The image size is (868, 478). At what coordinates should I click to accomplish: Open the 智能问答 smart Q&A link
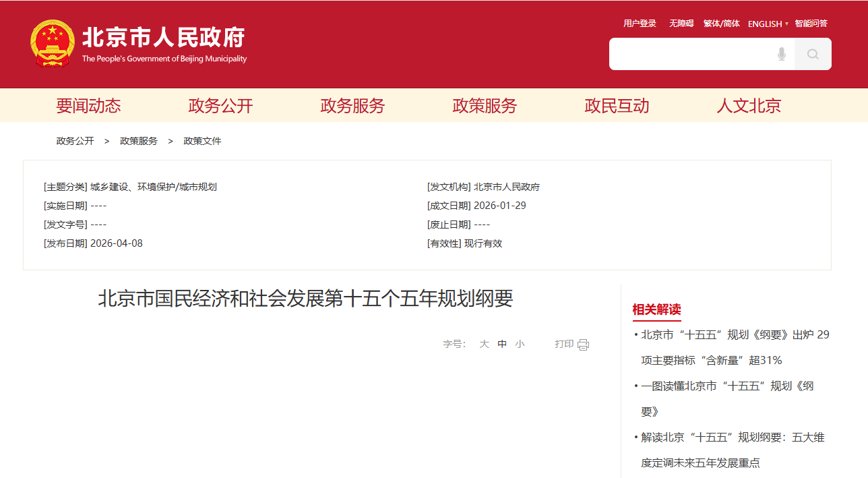coord(811,24)
